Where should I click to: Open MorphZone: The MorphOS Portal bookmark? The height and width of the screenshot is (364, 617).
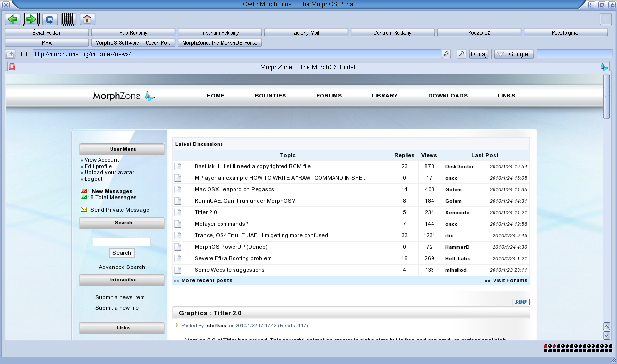[220, 43]
